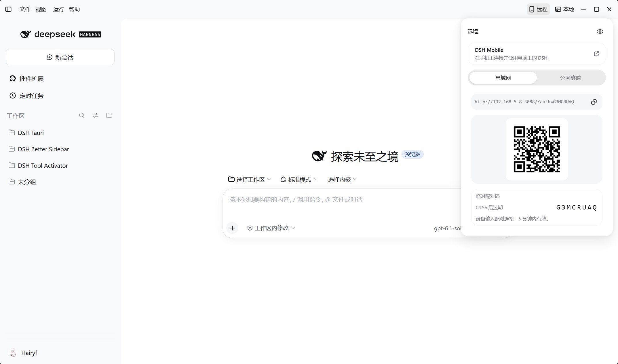Viewport: 618px width, 364px height.
Task: Search workspaces with magnifier icon
Action: tap(82, 115)
